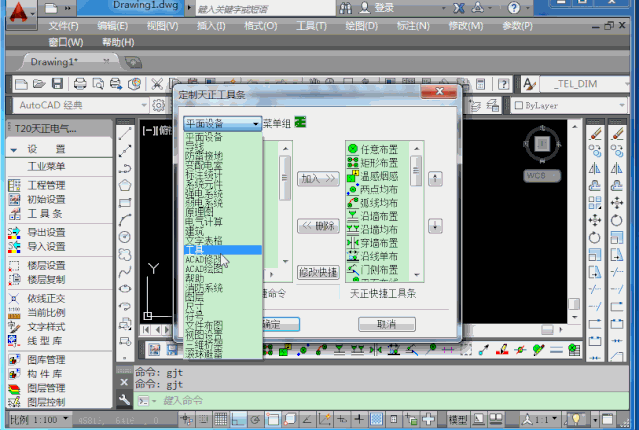
Task: Click the menu group icon beside 菜单组
Action: [300, 122]
